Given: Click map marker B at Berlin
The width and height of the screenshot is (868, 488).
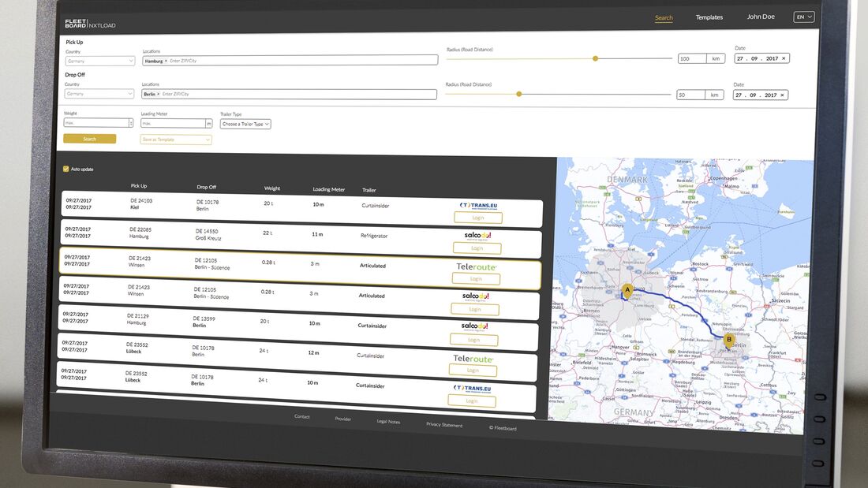Looking at the screenshot, I should point(729,341).
